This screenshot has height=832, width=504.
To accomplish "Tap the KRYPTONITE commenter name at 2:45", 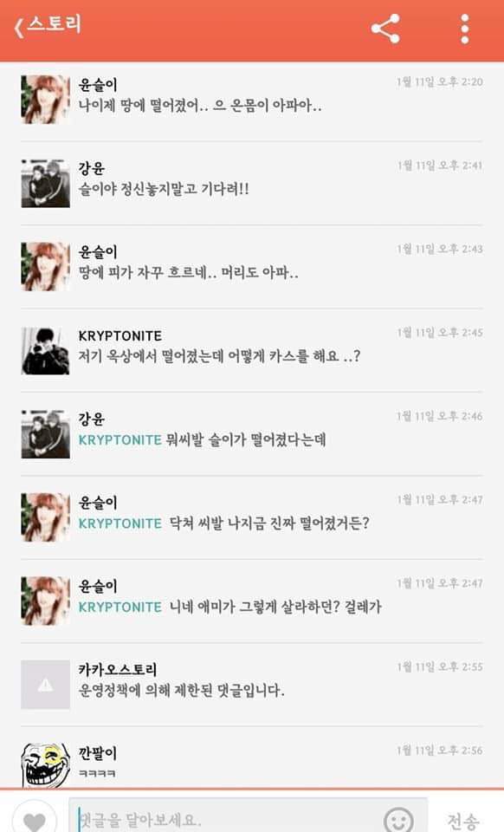I will (120, 336).
